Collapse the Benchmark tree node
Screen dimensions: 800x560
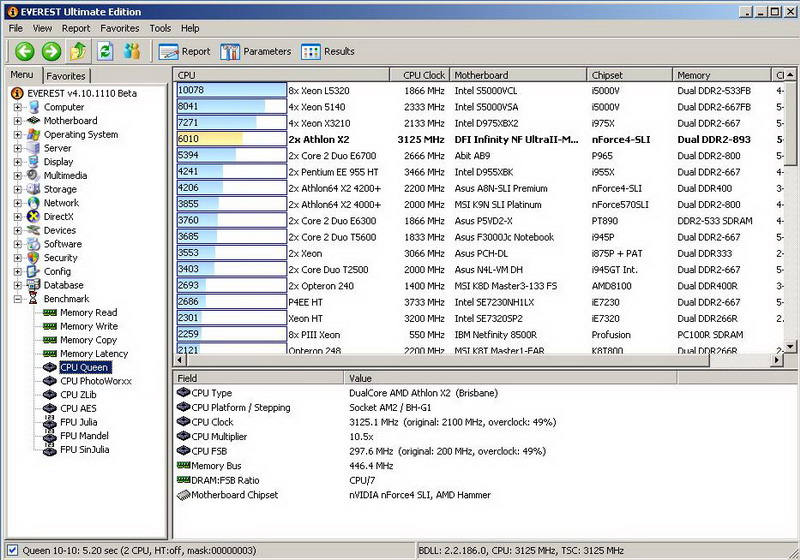19,299
